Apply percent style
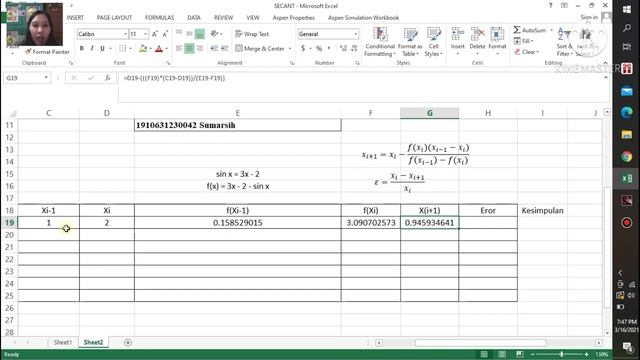This screenshot has height=360, width=640. [319, 49]
